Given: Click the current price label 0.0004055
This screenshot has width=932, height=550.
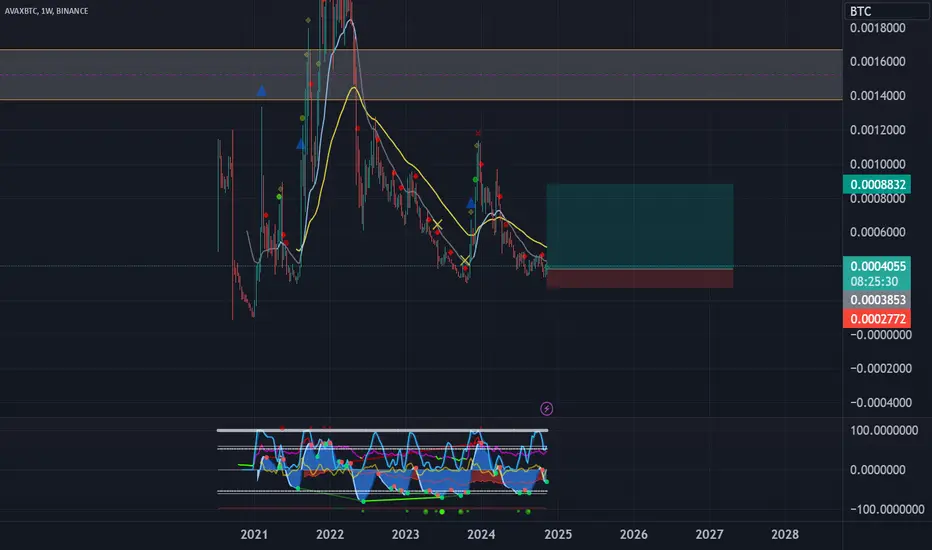Looking at the screenshot, I should [877, 266].
